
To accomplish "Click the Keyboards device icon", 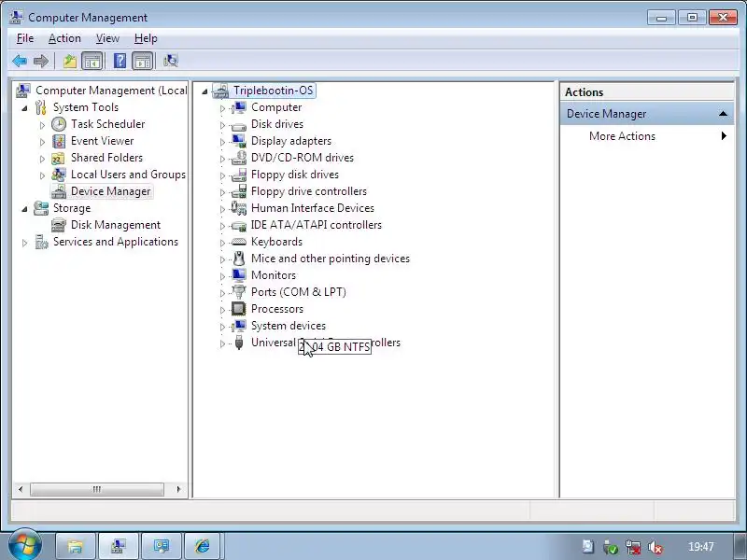I will click(x=239, y=242).
